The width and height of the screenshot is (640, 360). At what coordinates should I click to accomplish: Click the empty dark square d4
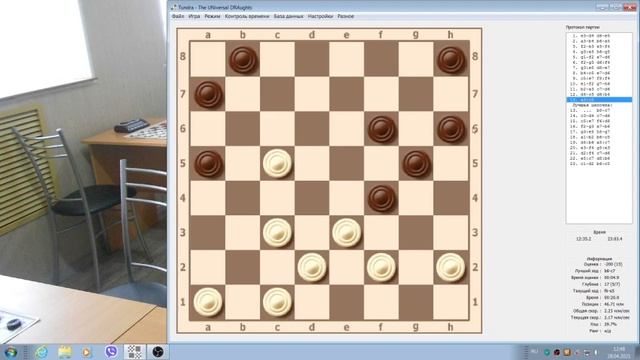312,198
